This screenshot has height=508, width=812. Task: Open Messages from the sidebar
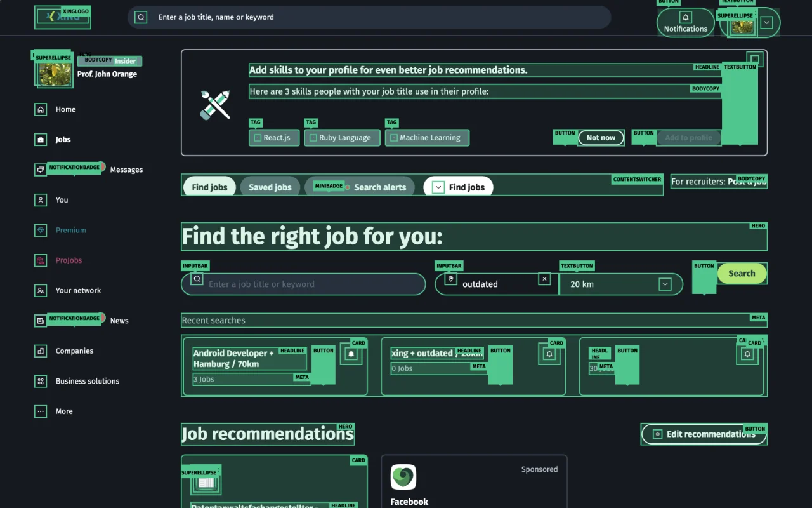[40, 169]
